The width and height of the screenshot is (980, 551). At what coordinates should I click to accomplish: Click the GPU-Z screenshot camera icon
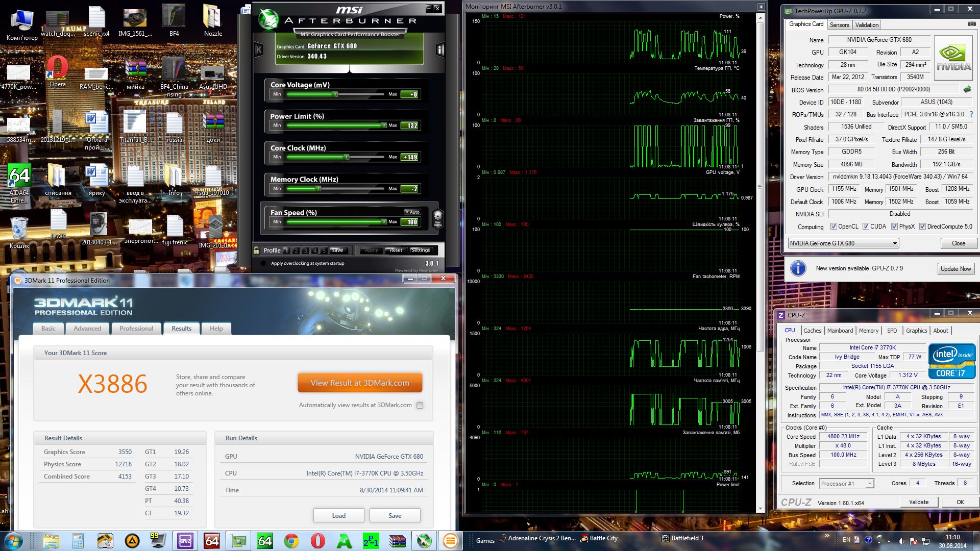pyautogui.click(x=971, y=24)
